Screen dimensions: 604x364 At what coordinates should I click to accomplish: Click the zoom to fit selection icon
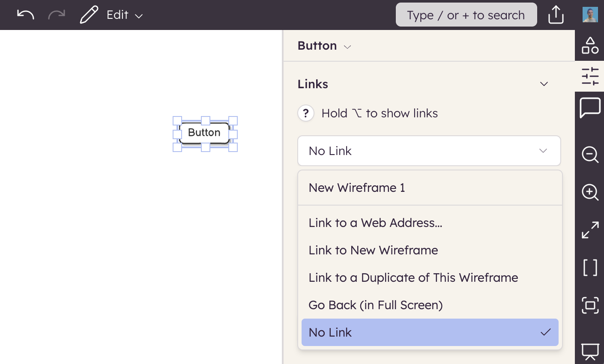coord(590,305)
